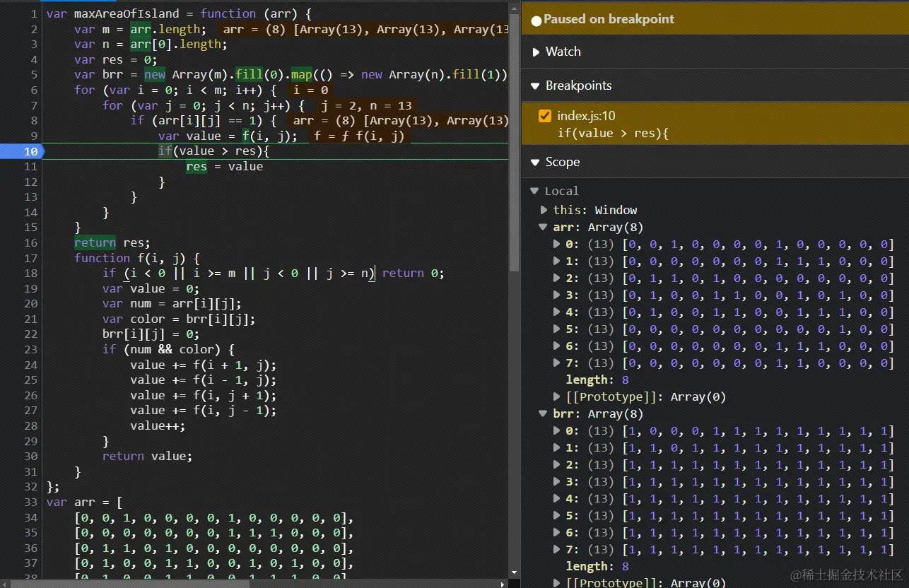Expand the 'this: Window' entry
Screen dimensions: 909x588
544,210
